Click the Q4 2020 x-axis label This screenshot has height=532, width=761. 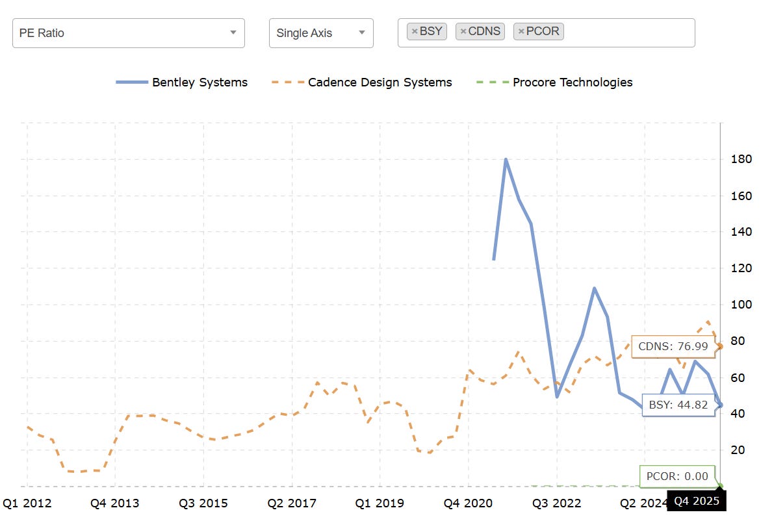[468, 503]
